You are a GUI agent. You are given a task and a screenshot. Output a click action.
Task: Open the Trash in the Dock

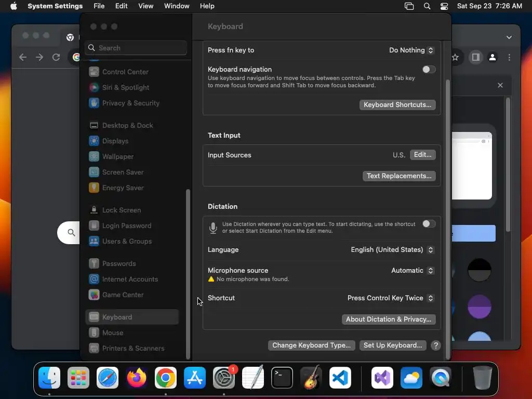(483, 378)
